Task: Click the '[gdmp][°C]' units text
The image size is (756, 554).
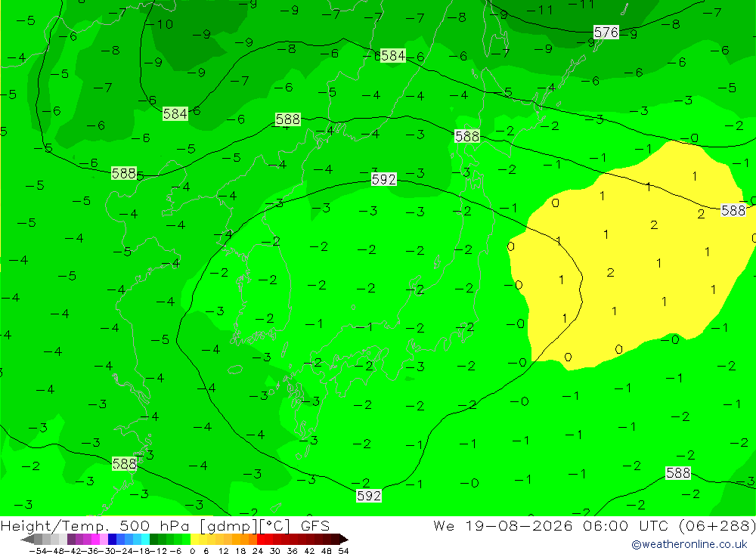Action: [x=246, y=525]
